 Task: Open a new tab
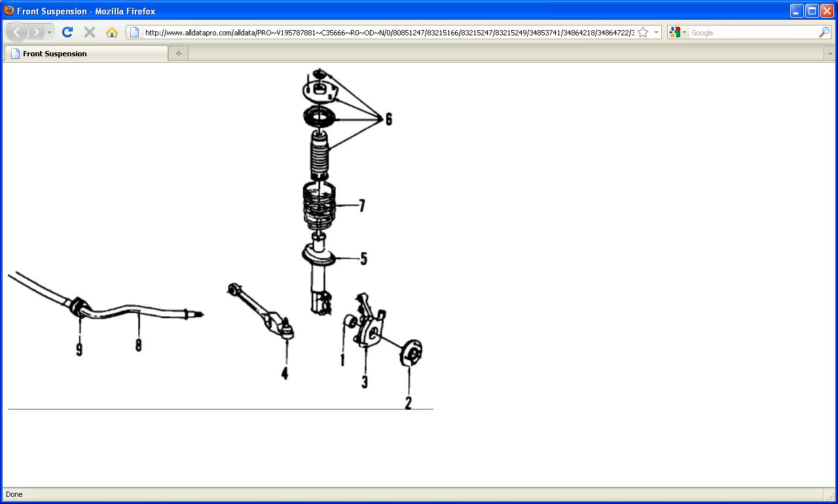[x=178, y=54]
